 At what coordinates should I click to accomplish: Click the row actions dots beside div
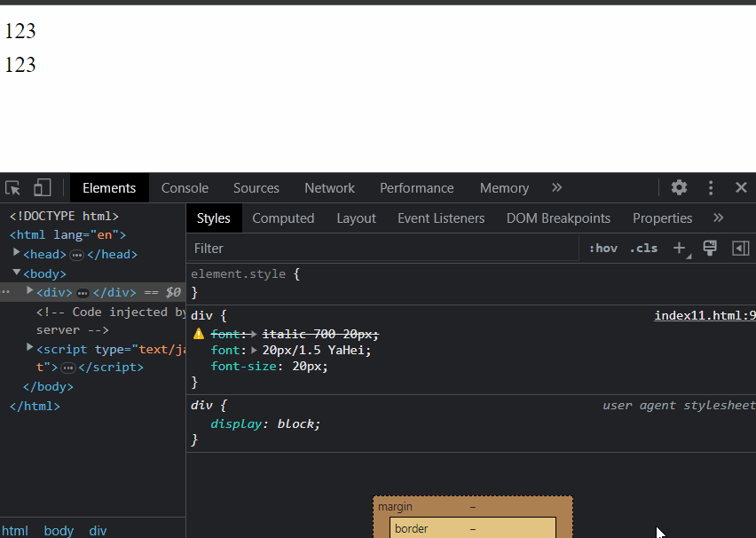point(5,292)
